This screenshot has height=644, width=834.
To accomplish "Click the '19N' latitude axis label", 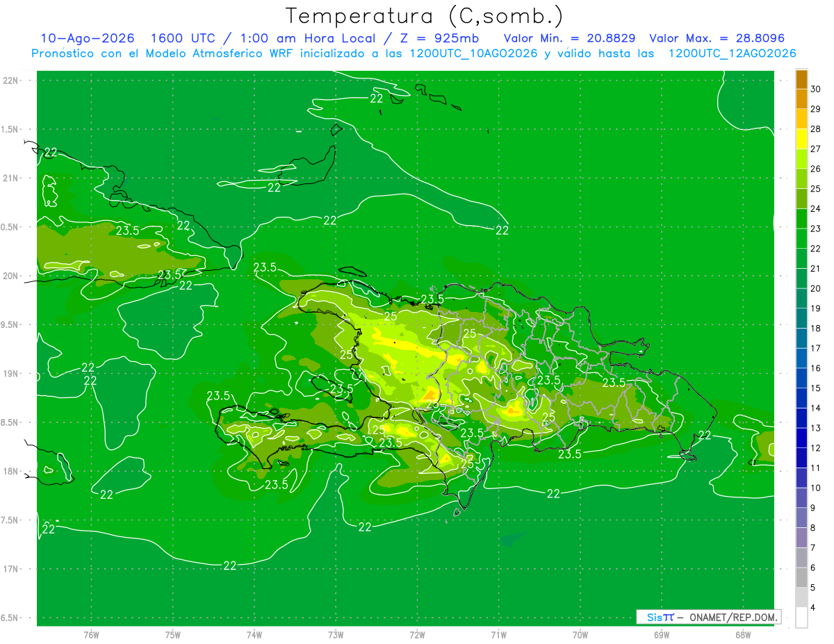I will tap(11, 373).
